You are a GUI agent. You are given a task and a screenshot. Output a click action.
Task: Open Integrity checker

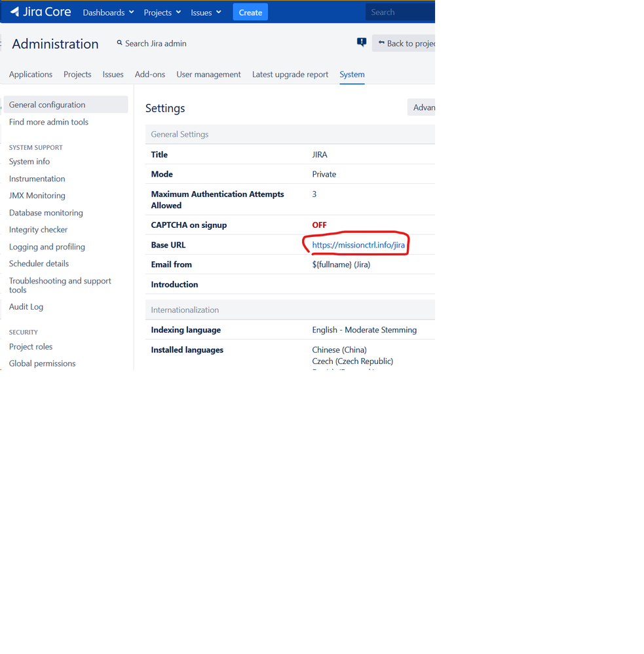click(x=39, y=230)
